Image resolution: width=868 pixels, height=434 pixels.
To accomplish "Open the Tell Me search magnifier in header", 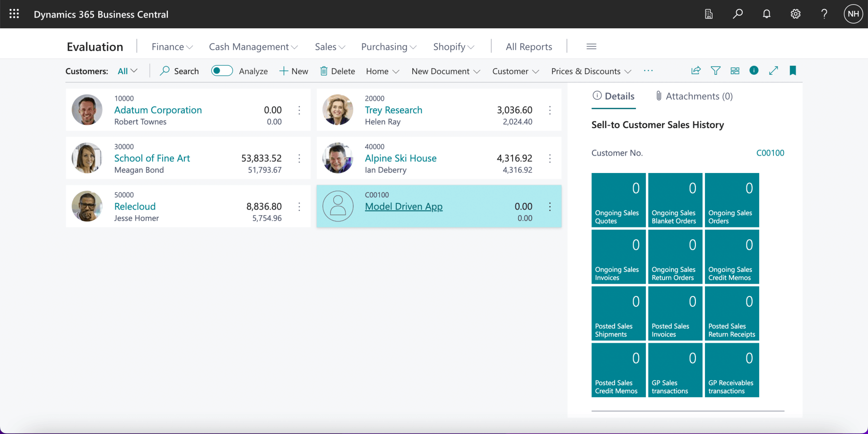I will coord(738,14).
